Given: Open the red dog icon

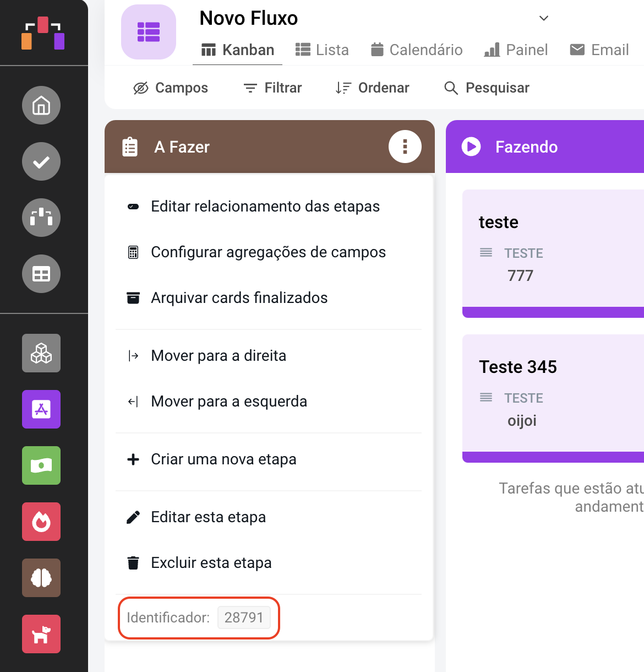Looking at the screenshot, I should pyautogui.click(x=41, y=634).
